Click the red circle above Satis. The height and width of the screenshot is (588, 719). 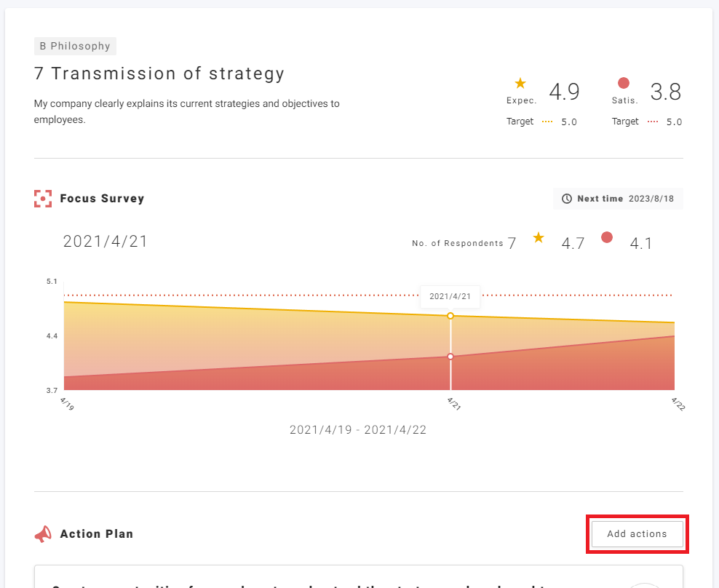click(624, 84)
